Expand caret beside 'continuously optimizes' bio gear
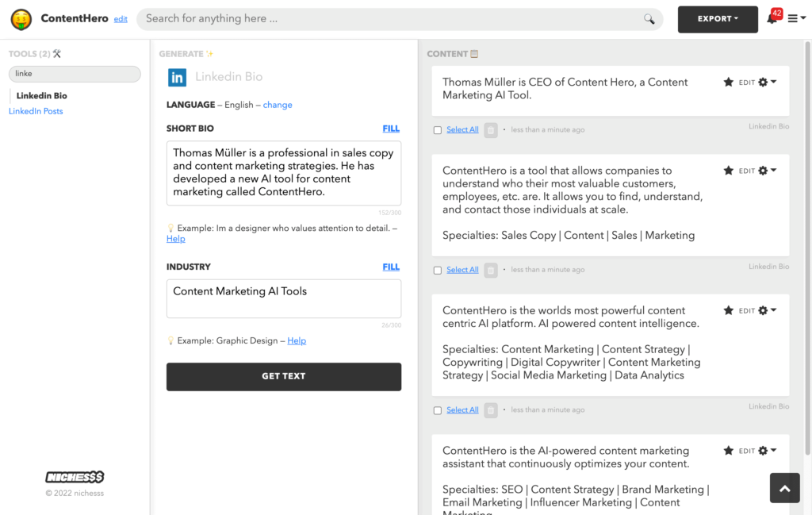 (x=773, y=450)
